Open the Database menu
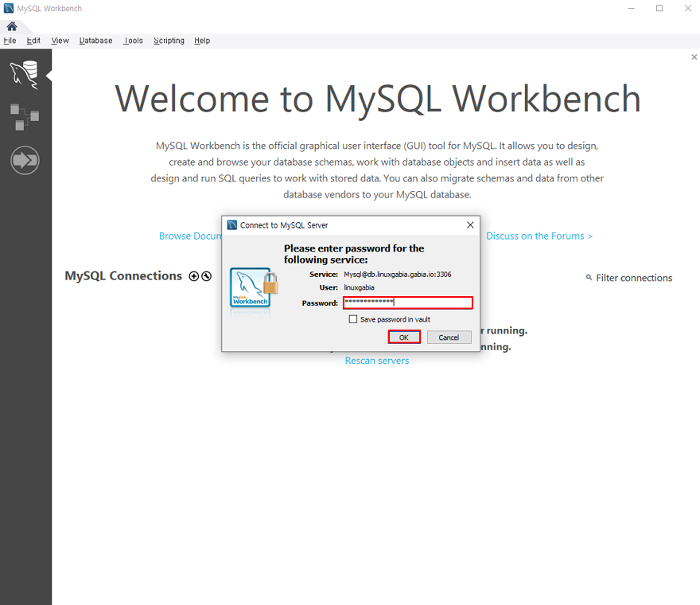 96,41
